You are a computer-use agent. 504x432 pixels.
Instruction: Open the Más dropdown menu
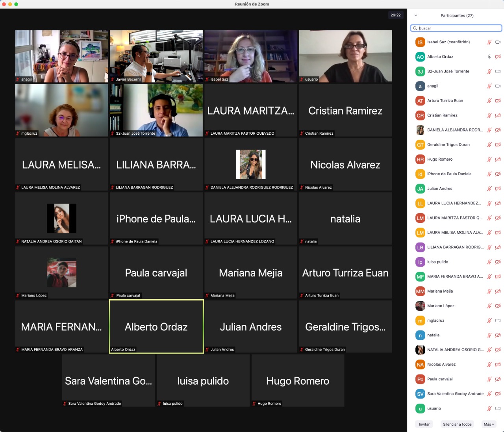point(489,424)
